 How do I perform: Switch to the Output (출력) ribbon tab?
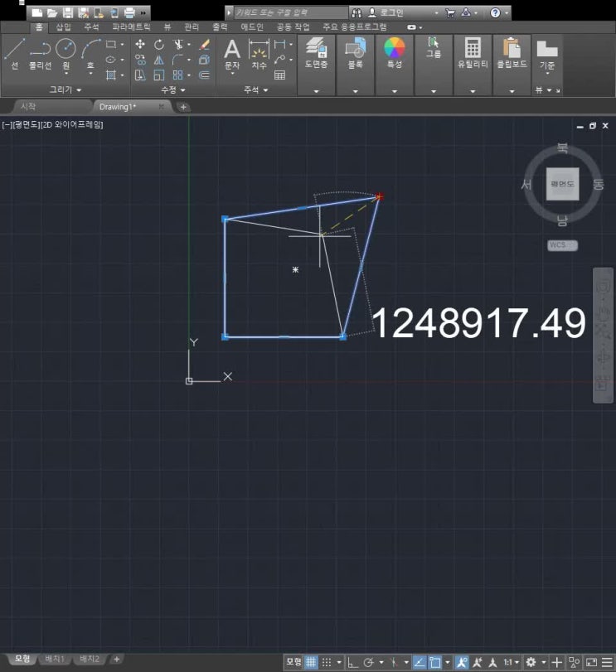(220, 27)
